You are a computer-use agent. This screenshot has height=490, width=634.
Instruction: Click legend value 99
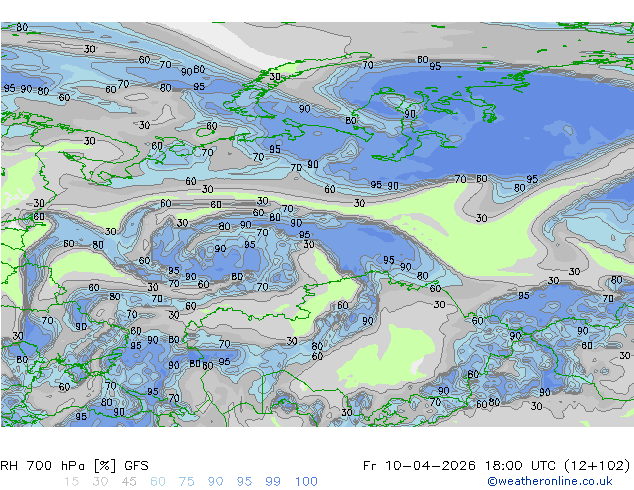point(273,482)
